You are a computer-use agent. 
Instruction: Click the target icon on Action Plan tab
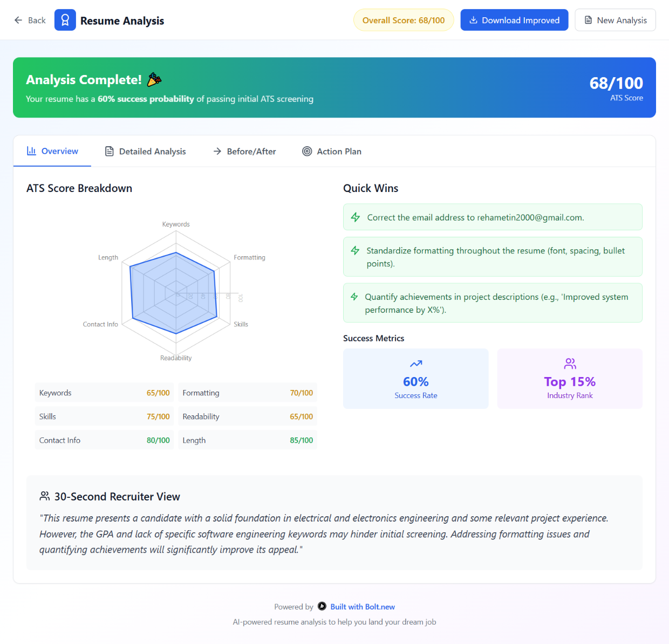pos(307,151)
